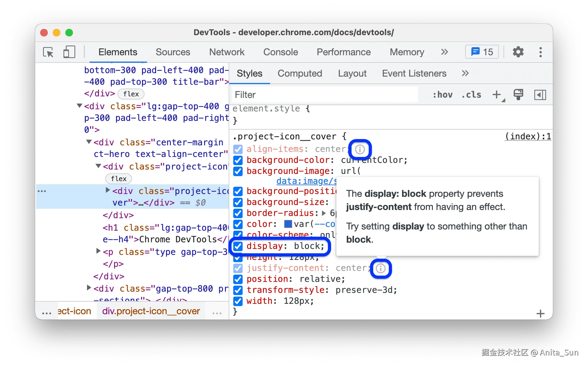Show breadcrumb overflow on the right

click(x=217, y=312)
